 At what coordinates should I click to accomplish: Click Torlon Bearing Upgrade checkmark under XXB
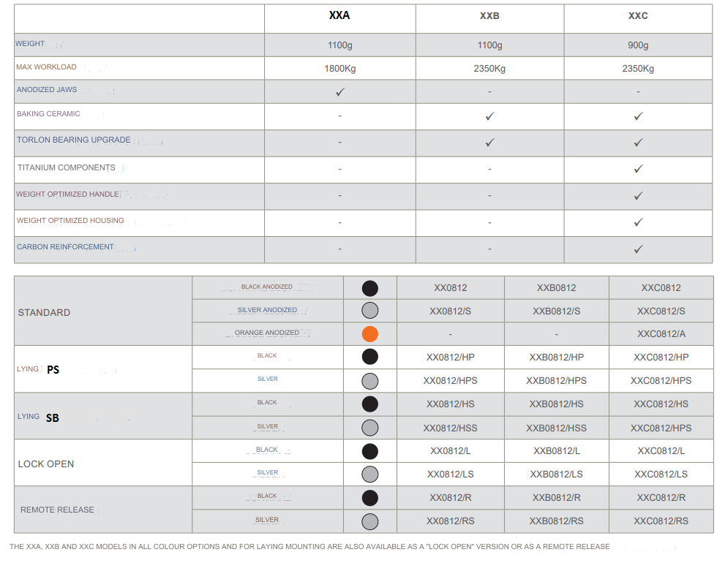[x=490, y=143]
